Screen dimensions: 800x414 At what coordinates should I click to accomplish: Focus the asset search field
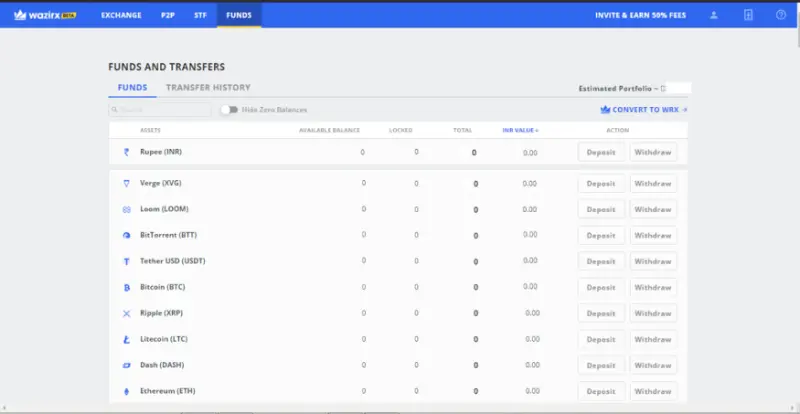pos(160,110)
